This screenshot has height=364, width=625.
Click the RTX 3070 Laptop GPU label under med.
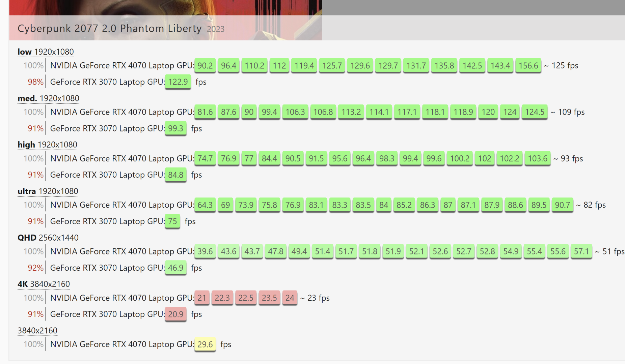(x=107, y=128)
